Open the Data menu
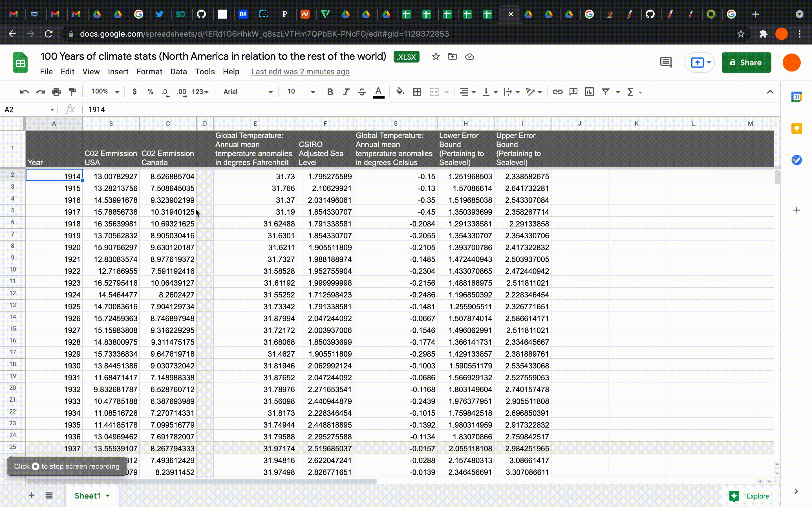Screen dimensions: 812x507 pos(178,72)
